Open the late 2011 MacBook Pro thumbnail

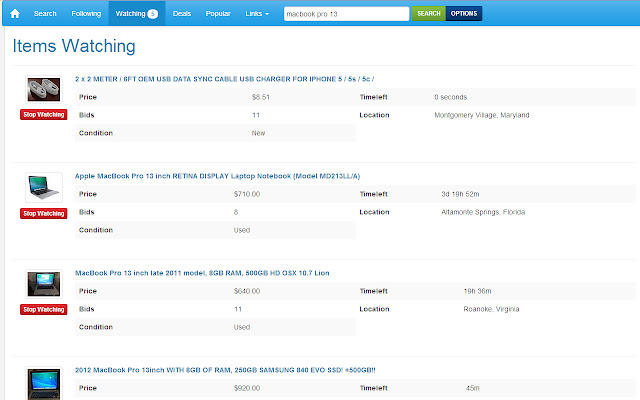pos(44,284)
